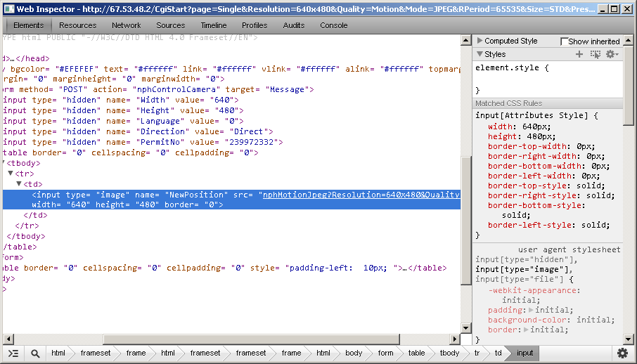
Task: Open the Timeline tab
Action: [214, 25]
